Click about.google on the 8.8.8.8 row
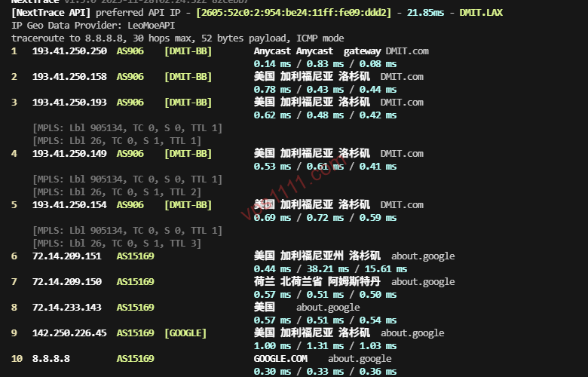 tap(360, 359)
